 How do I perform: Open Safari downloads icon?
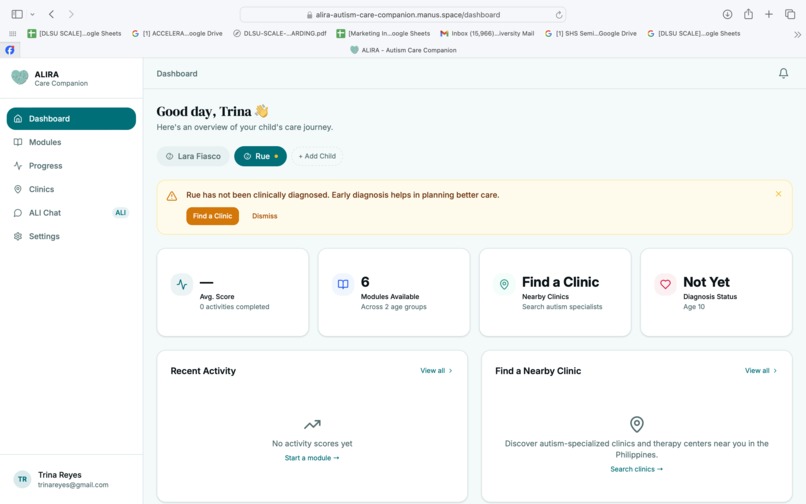(x=727, y=14)
